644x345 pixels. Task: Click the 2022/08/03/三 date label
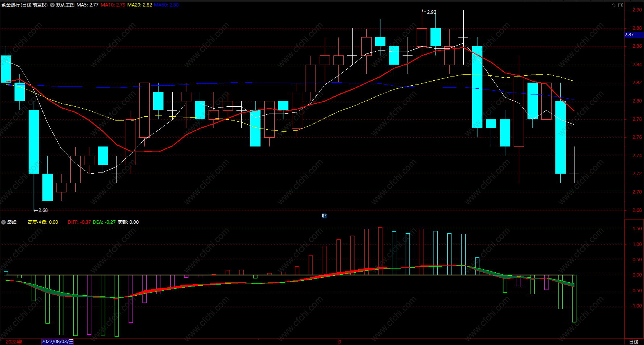tap(57, 342)
